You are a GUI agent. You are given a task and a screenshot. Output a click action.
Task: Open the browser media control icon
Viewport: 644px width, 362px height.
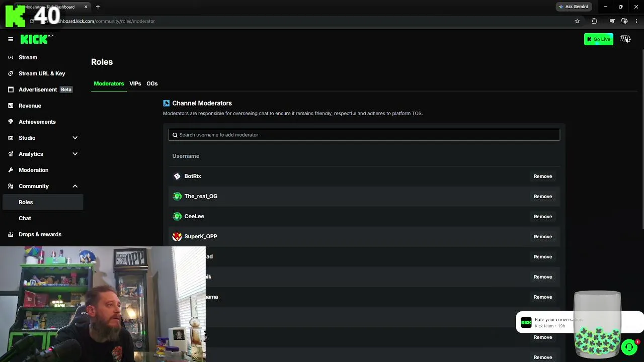pos(612,21)
